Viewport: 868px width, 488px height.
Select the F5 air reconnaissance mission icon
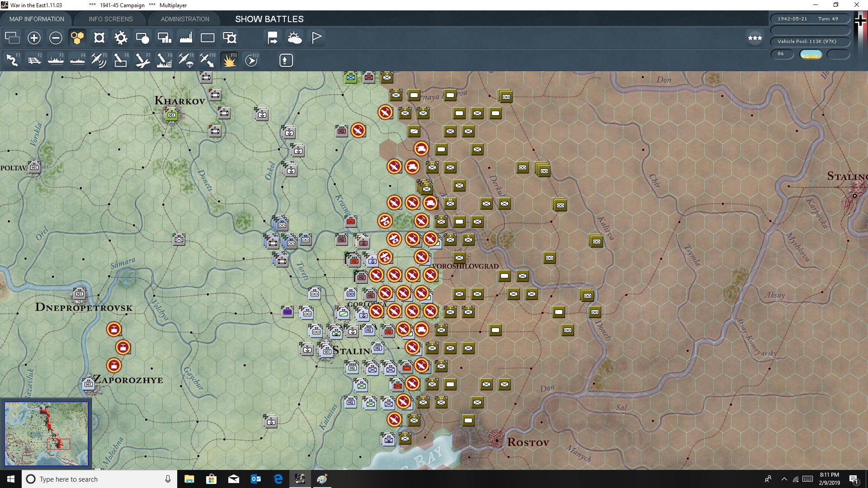(99, 60)
